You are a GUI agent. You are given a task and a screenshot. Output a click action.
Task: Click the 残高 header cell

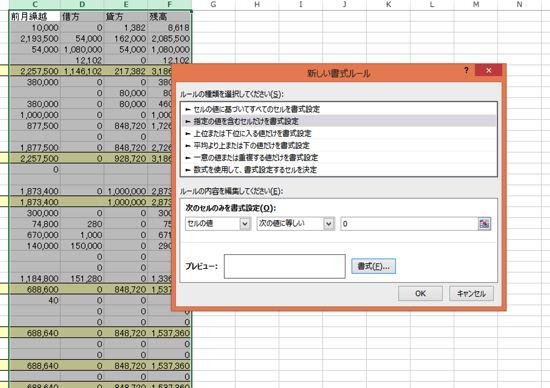(170, 16)
